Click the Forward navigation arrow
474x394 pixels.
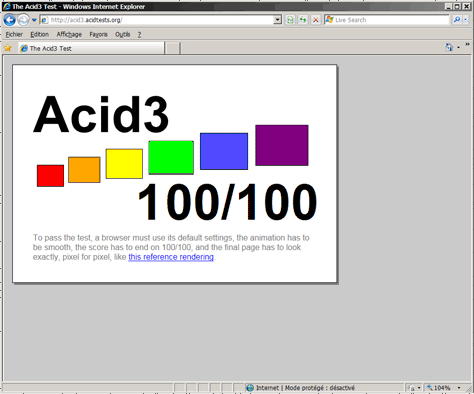click(23, 20)
